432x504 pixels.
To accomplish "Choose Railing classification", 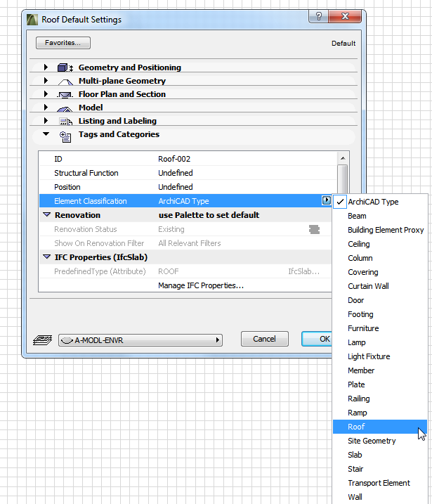I will coord(380,399).
